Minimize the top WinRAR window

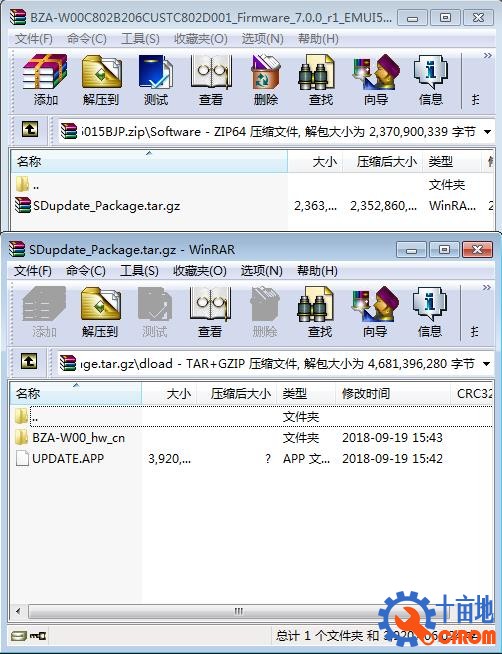(x=412, y=18)
